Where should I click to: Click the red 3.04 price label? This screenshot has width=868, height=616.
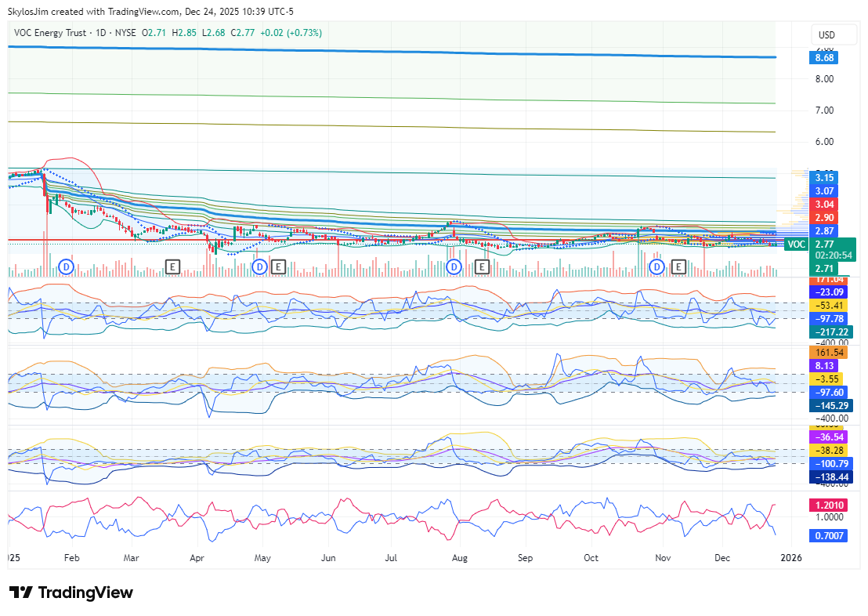click(824, 204)
